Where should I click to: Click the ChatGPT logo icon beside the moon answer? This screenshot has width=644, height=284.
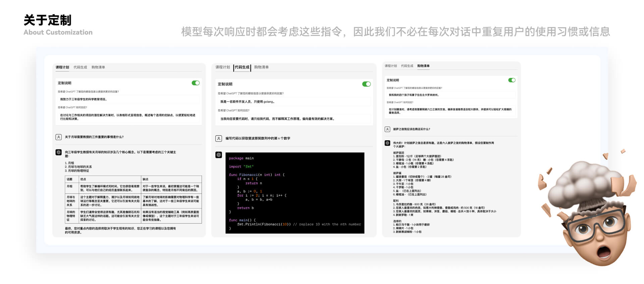tap(58, 152)
